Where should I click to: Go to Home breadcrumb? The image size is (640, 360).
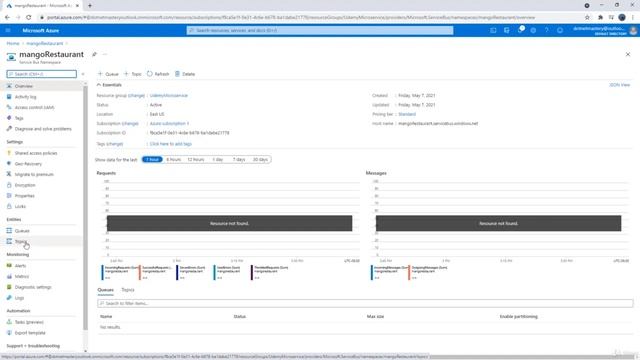point(13,43)
